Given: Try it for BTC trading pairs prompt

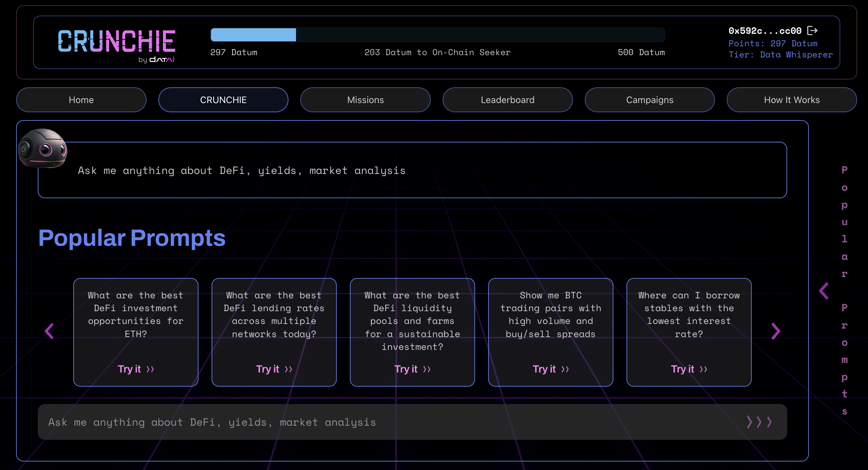Looking at the screenshot, I should pos(551,369).
